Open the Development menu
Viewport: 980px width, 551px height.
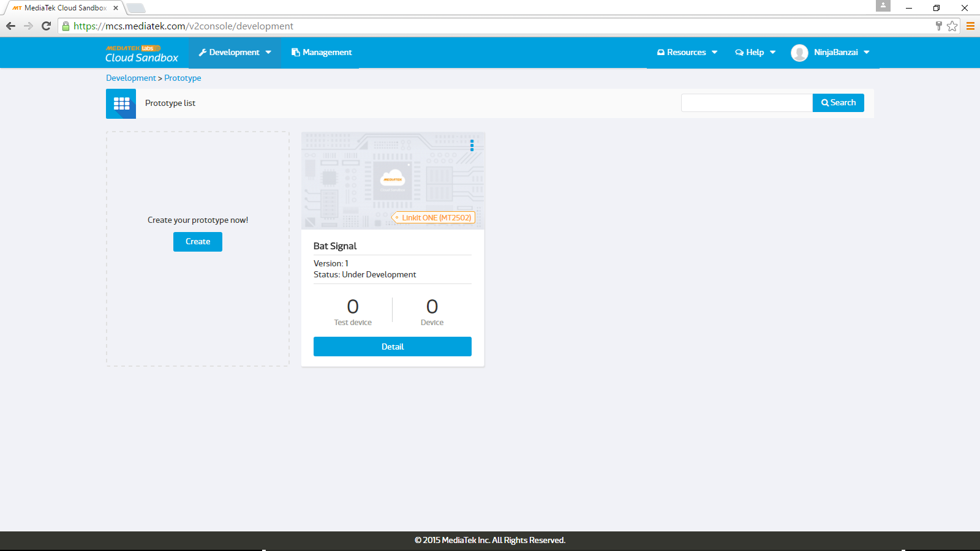(235, 53)
